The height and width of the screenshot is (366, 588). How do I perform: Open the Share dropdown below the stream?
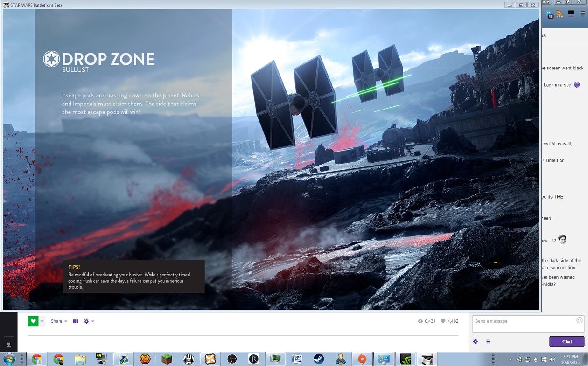pyautogui.click(x=59, y=321)
